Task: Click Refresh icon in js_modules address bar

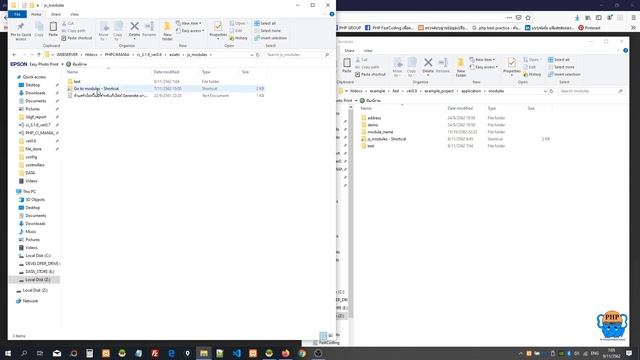Action: pyautogui.click(x=258, y=55)
